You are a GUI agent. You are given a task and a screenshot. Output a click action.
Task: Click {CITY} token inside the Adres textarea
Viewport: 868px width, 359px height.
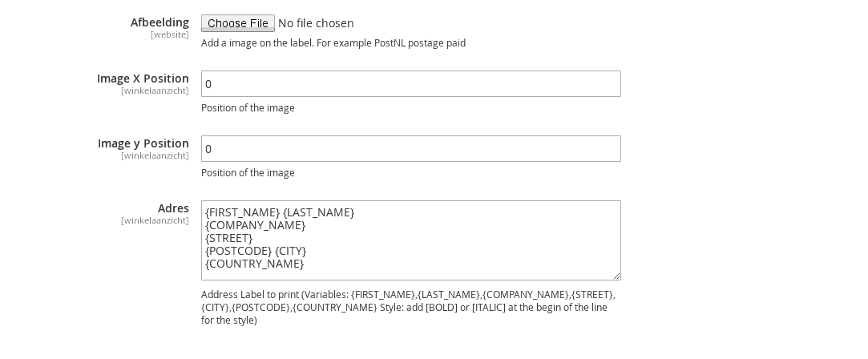291,251
